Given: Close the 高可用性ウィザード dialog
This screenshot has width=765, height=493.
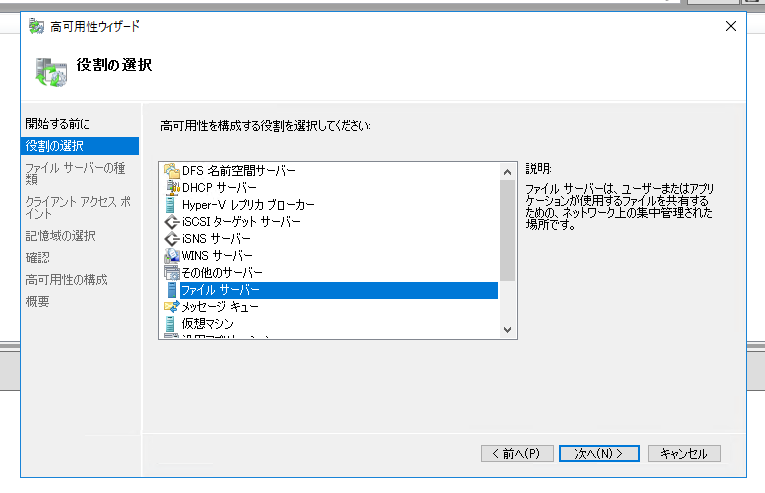Looking at the screenshot, I should point(730,26).
